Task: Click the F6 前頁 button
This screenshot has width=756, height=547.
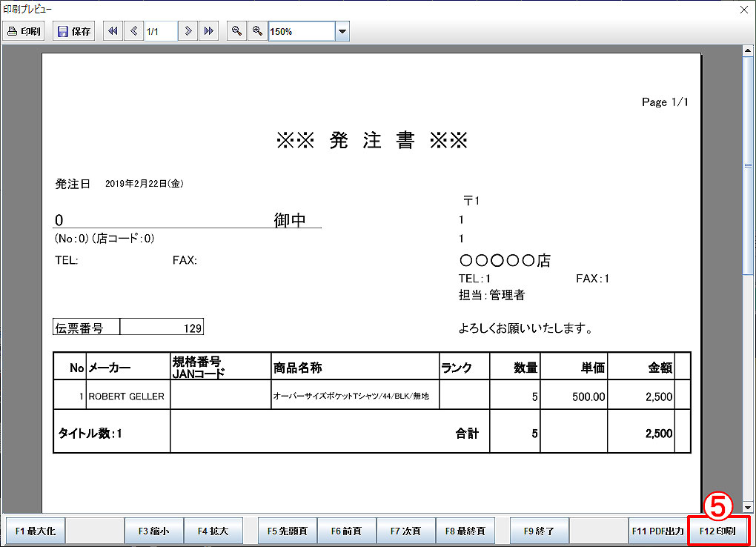Action: coord(346,531)
